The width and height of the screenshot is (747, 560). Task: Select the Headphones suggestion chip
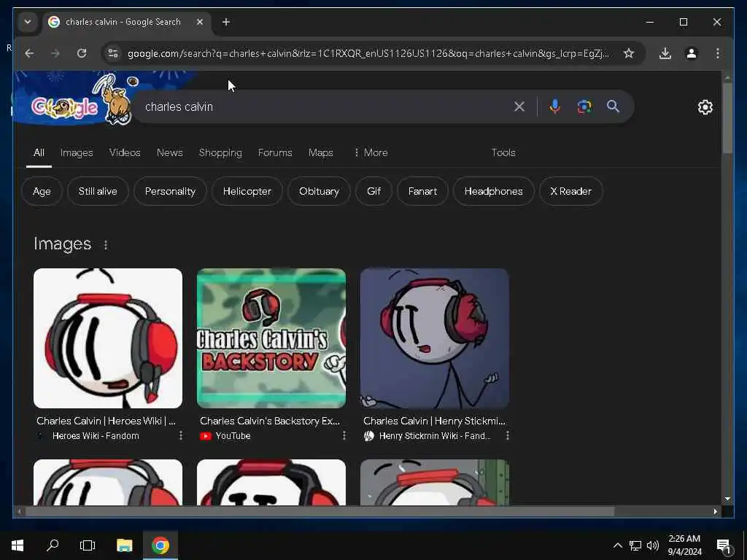494,191
